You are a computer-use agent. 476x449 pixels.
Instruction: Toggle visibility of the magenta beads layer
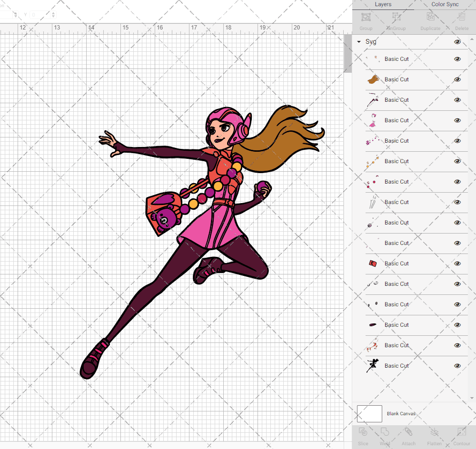tap(457, 141)
